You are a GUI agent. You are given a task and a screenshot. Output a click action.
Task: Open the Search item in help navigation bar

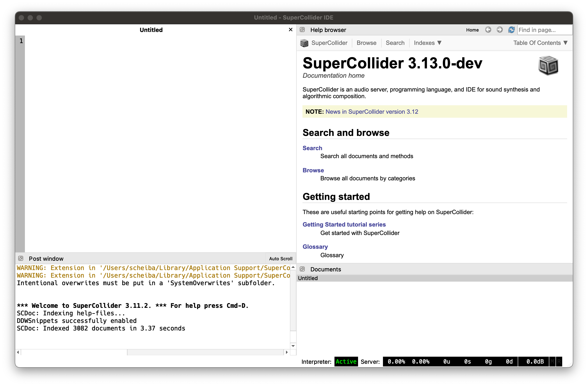point(395,43)
